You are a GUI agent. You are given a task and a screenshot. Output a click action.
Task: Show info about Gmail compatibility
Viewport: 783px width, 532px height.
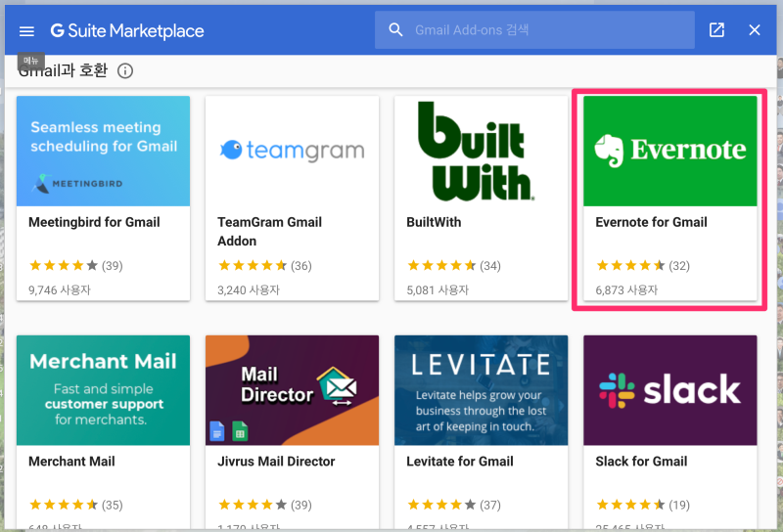125,70
